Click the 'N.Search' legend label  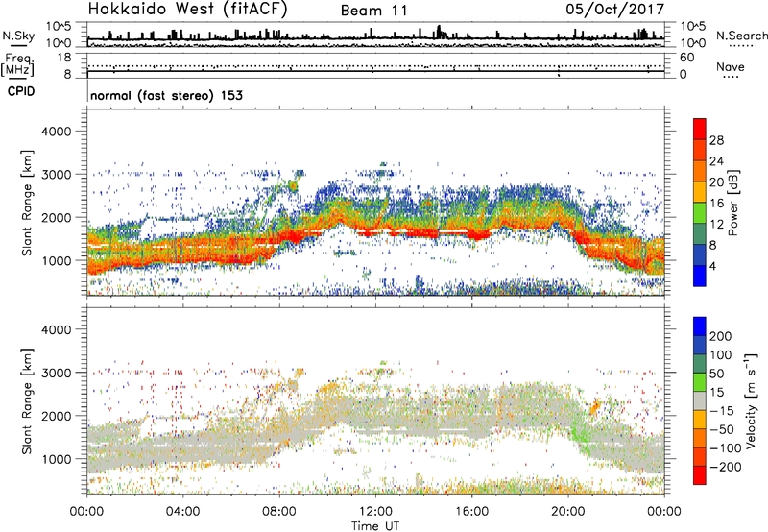741,36
